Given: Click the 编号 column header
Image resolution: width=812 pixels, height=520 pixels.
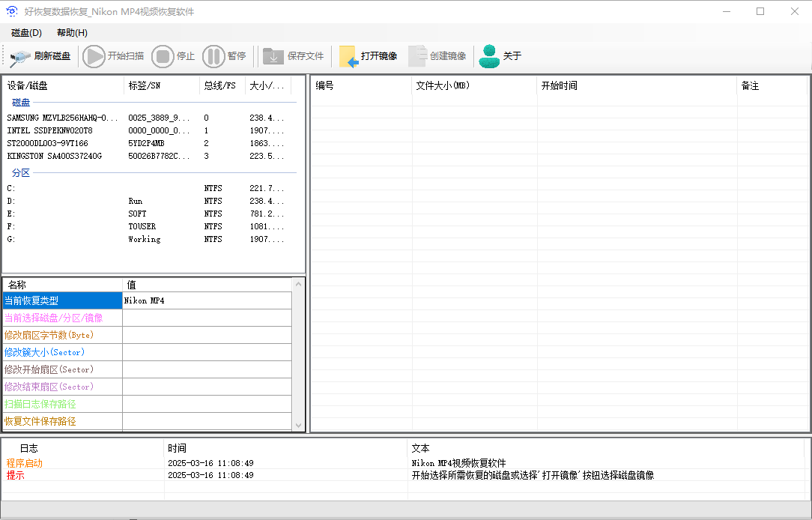Looking at the screenshot, I should pos(362,85).
